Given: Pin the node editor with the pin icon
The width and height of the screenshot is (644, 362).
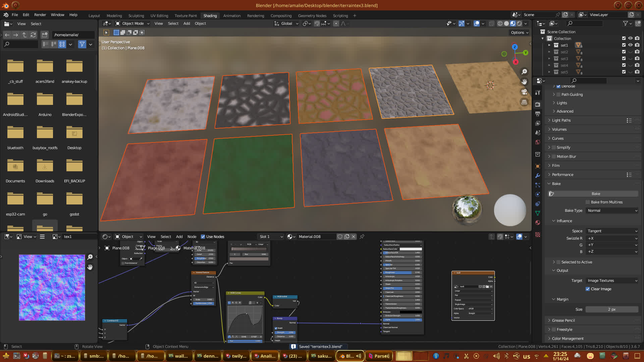Looking at the screenshot, I should coord(362,237).
